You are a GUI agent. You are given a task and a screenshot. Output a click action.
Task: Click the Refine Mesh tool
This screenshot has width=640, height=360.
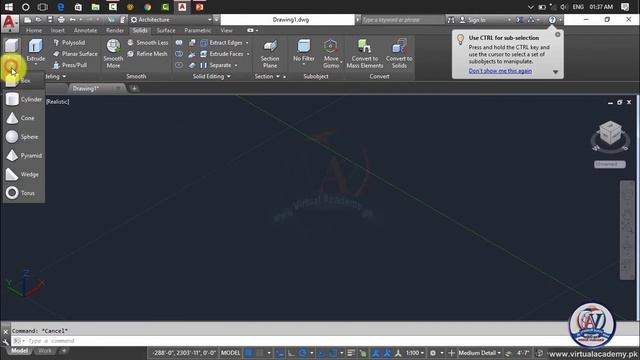coord(147,54)
